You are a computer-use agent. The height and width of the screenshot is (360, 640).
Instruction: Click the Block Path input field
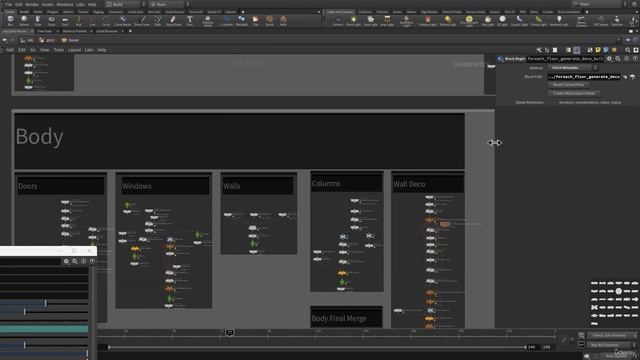pos(584,76)
